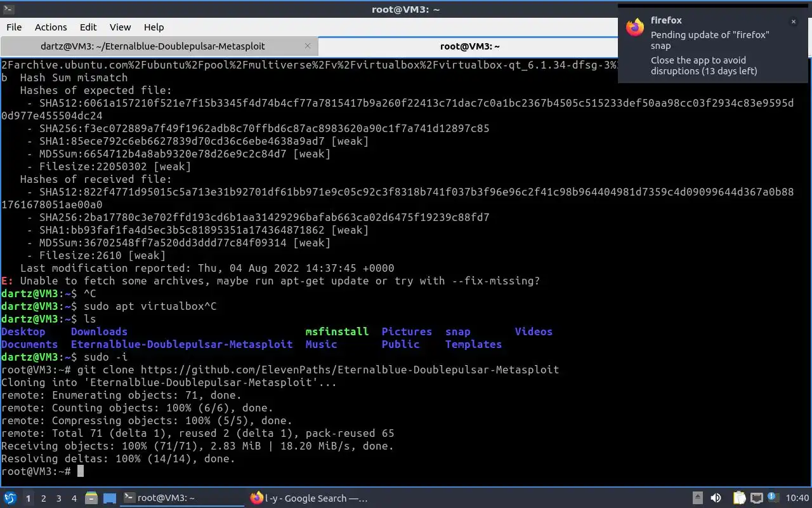Click the MD5Sum:6654712b4a8ab9320e78d26e9c2c84d7 line
The height and width of the screenshot is (508, 812).
pyautogui.click(x=178, y=154)
